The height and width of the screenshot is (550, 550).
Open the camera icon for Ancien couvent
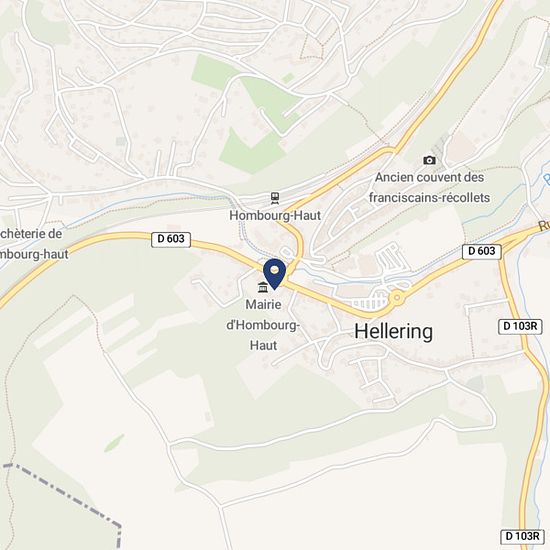pos(429,160)
